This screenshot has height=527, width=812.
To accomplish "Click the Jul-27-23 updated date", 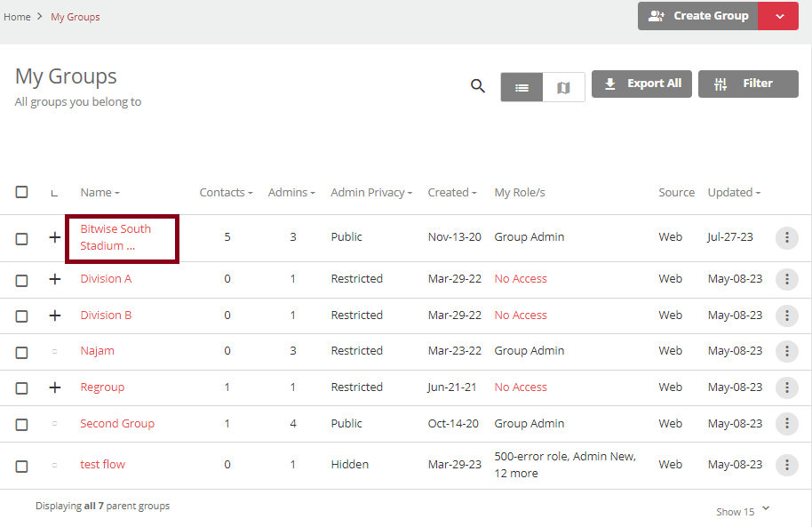I will pyautogui.click(x=730, y=236).
